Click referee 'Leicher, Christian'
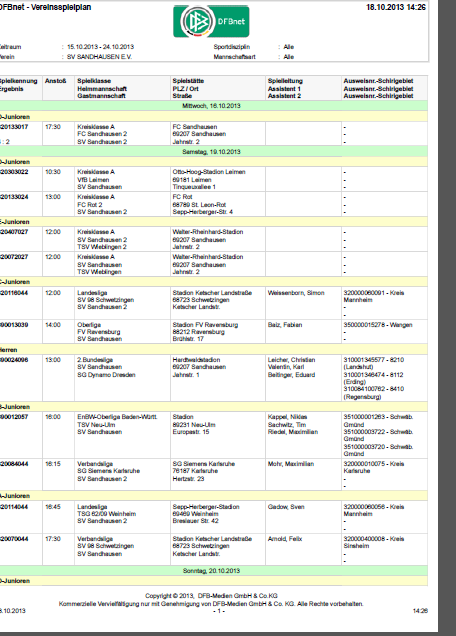456x636 pixels. pyautogui.click(x=291, y=360)
